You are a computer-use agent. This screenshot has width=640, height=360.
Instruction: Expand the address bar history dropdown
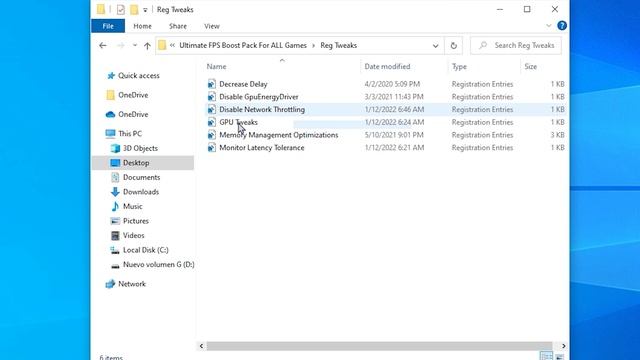[x=435, y=46]
